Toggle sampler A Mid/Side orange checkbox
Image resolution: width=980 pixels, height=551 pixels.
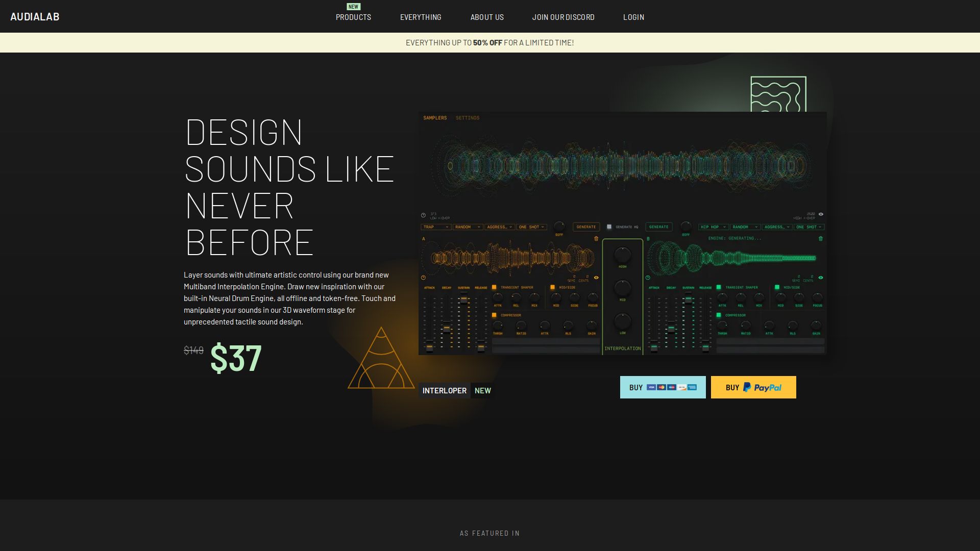(552, 287)
